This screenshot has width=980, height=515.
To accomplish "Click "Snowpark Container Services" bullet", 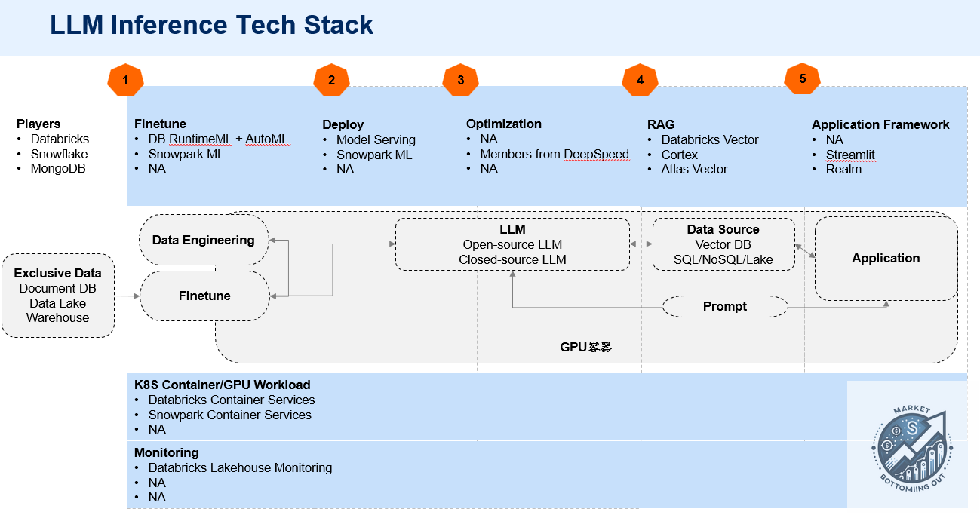I will (230, 415).
